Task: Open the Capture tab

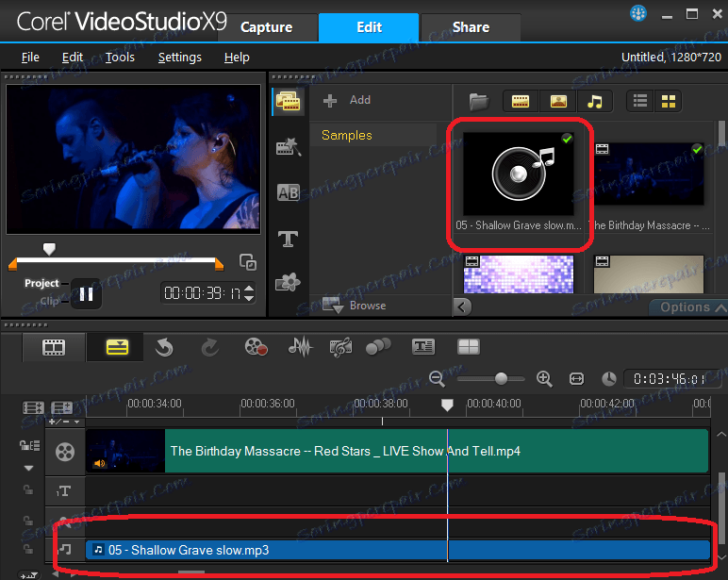Action: tap(267, 27)
